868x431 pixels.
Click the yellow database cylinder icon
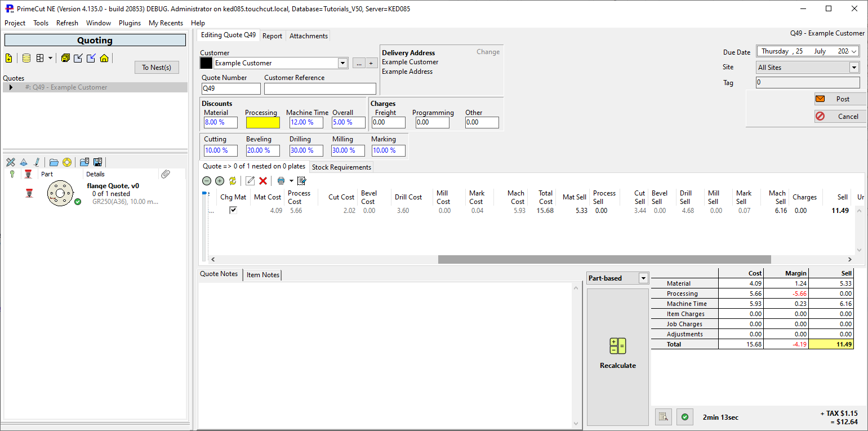(26, 58)
